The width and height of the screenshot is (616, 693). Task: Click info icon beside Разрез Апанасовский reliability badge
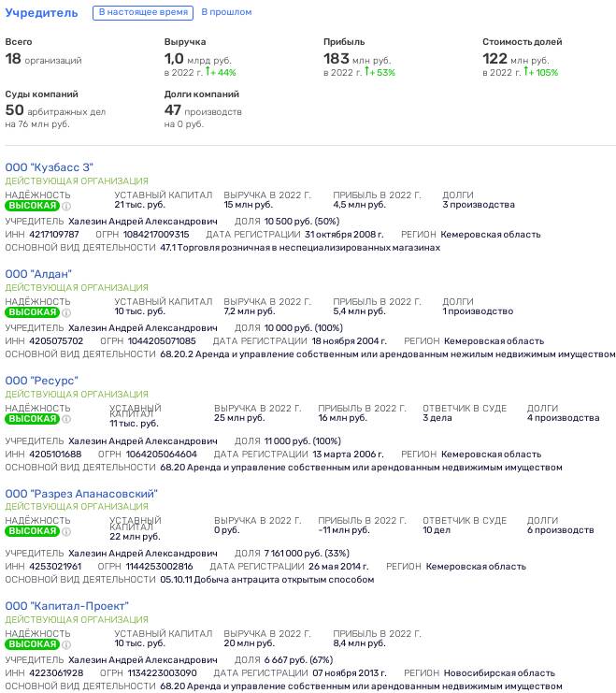[66, 531]
